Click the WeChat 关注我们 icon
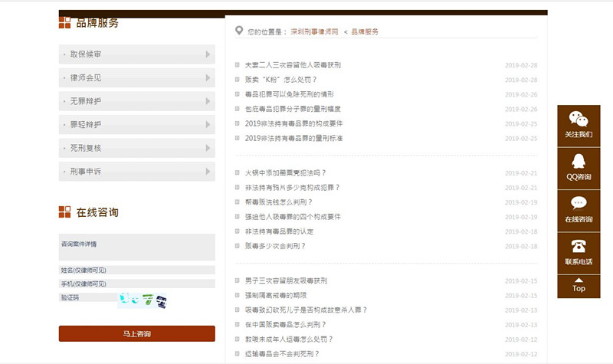 [579, 120]
